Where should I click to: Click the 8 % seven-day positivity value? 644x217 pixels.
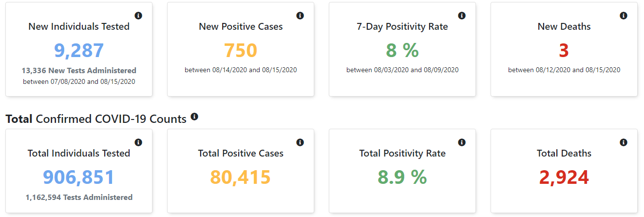point(402,51)
